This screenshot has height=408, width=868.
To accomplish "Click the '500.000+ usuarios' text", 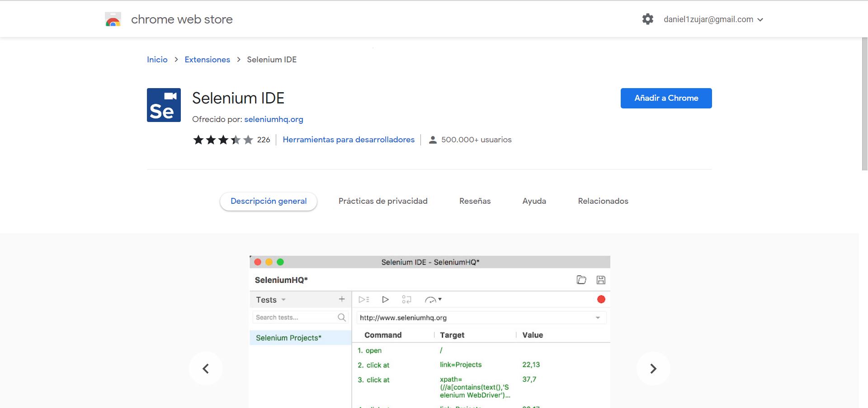I will pyautogui.click(x=476, y=140).
